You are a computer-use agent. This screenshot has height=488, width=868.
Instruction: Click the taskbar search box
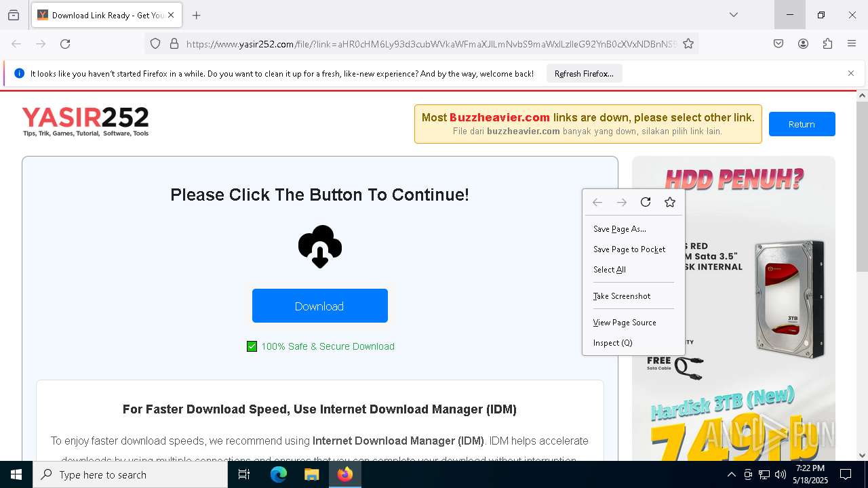coord(130,474)
